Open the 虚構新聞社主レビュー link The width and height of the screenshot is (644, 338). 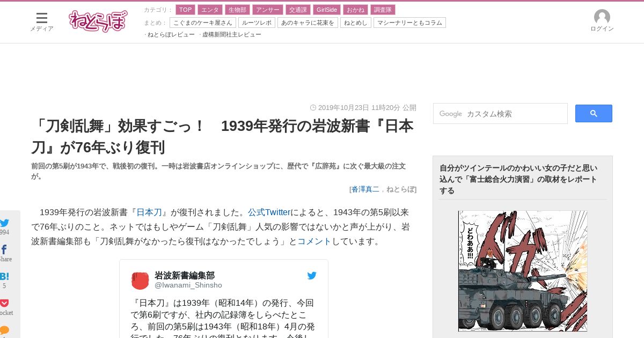[231, 34]
